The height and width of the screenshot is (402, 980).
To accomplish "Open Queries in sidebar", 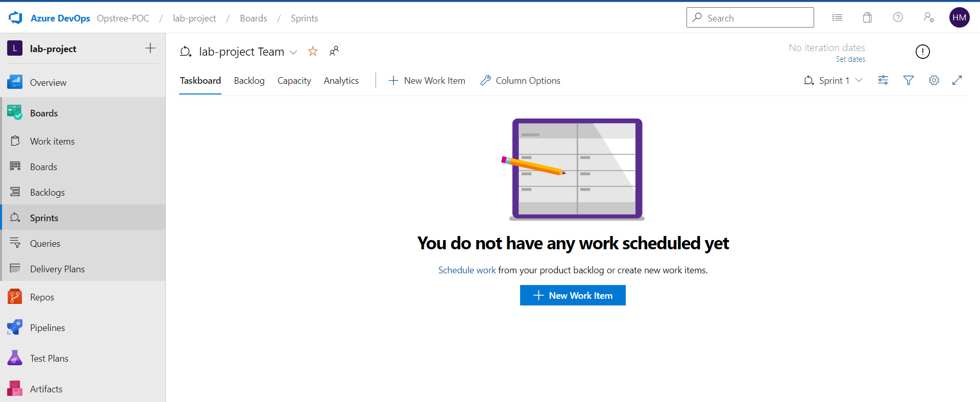I will 83,243.
